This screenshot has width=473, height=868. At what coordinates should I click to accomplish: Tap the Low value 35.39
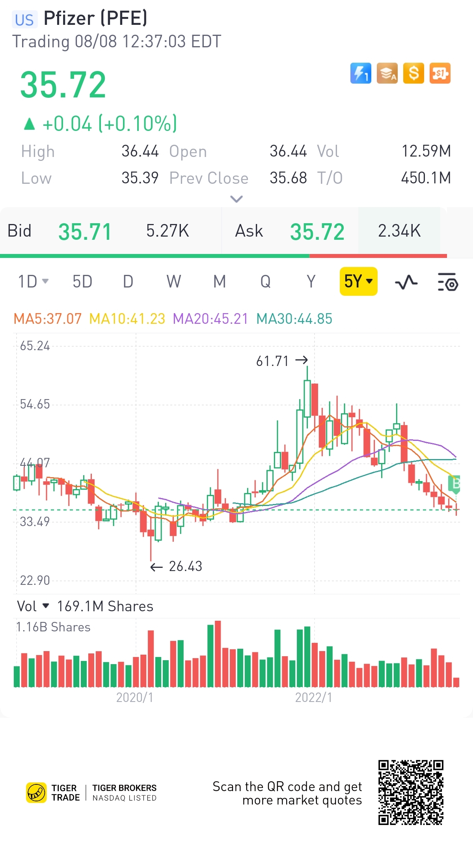[x=140, y=178]
